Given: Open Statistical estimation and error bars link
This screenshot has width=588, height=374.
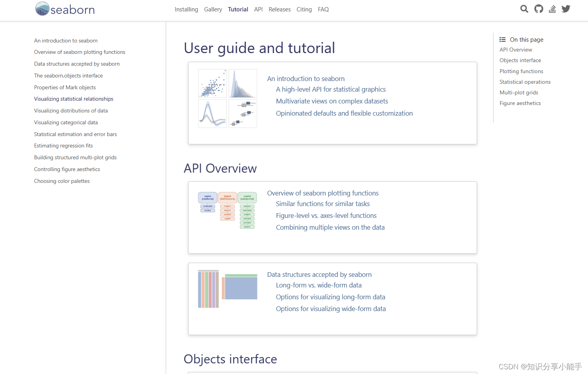Looking at the screenshot, I should 75,134.
